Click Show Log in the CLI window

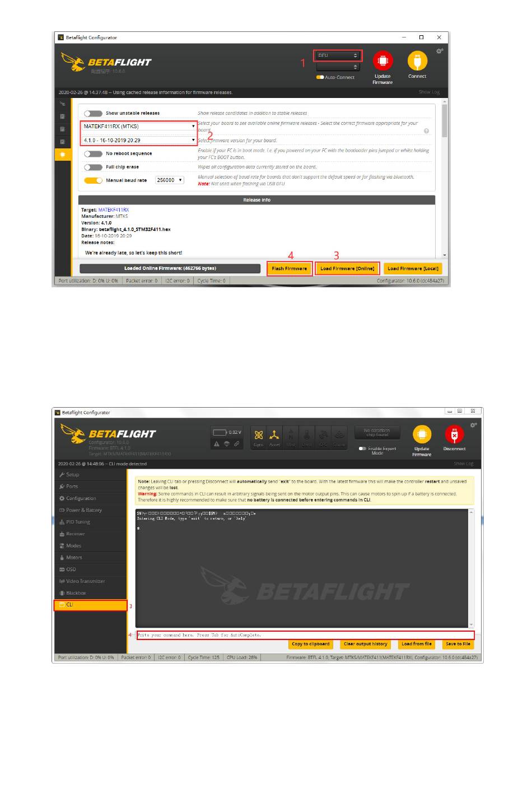point(463,464)
